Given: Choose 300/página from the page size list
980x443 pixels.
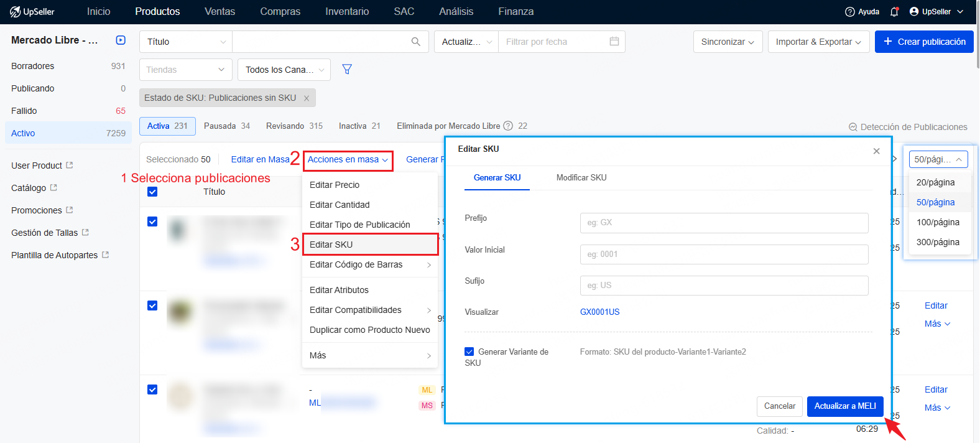Looking at the screenshot, I should (938, 242).
